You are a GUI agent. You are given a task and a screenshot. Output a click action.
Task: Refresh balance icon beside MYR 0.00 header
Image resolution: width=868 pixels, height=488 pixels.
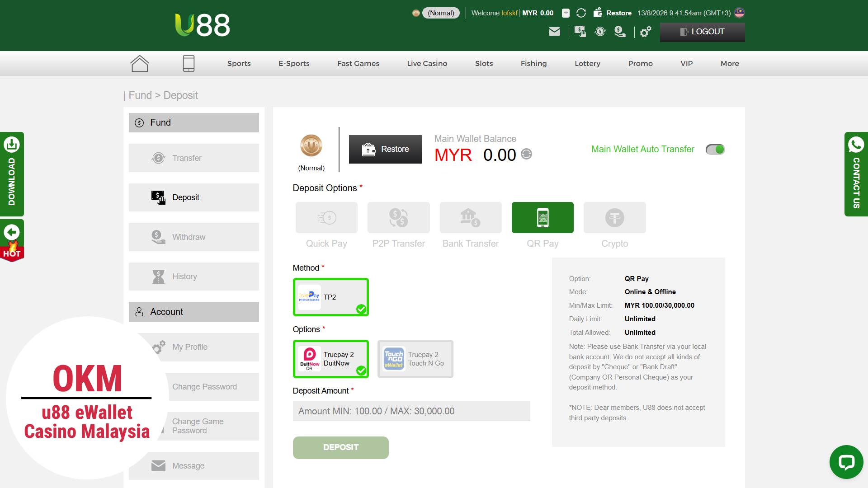tap(581, 13)
